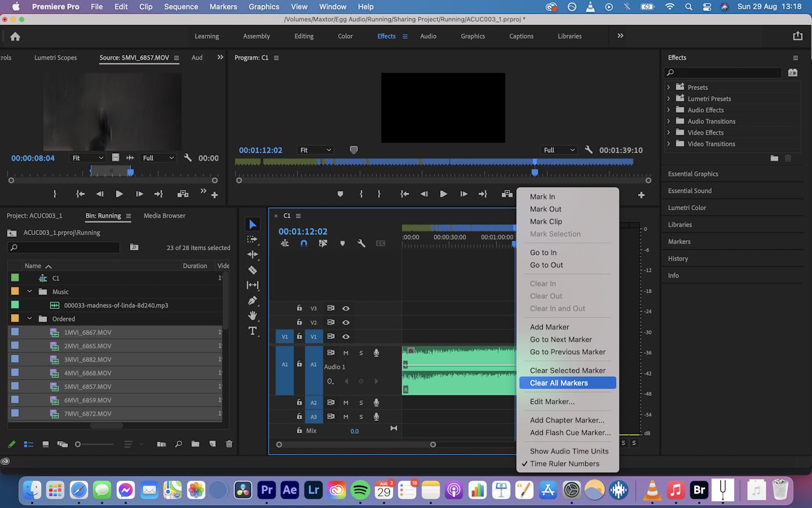Mute track A2

[x=346, y=402]
